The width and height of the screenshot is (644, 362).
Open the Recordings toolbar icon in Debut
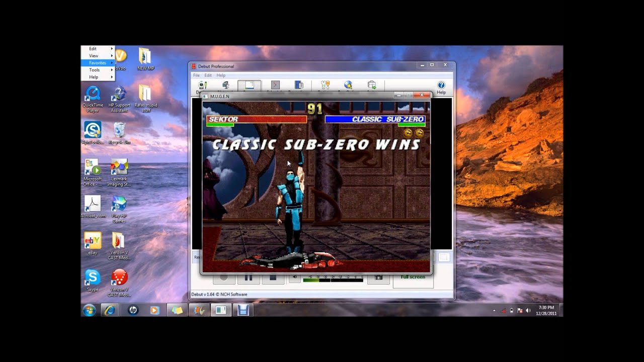tap(299, 85)
